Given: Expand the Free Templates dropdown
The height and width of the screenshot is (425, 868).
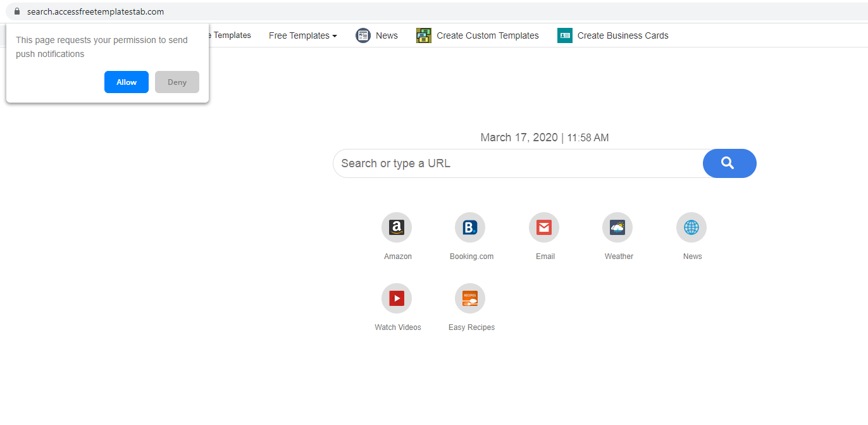Looking at the screenshot, I should point(302,35).
